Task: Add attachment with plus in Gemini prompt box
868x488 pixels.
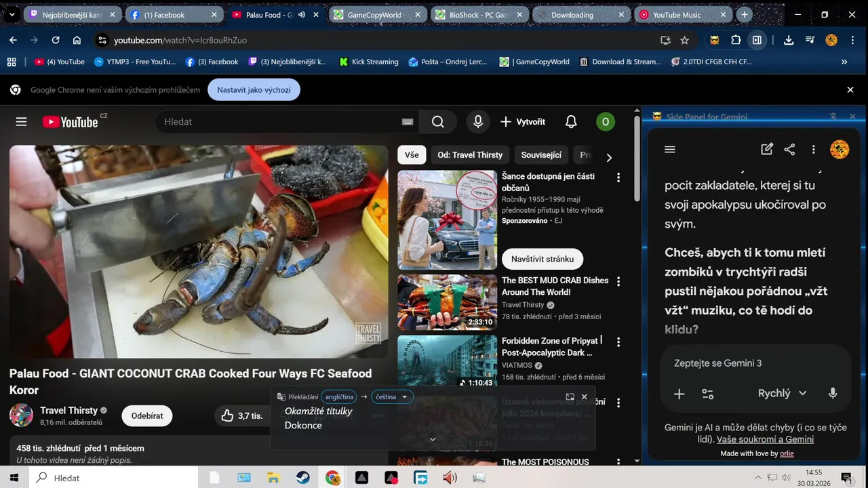Action: 679,394
